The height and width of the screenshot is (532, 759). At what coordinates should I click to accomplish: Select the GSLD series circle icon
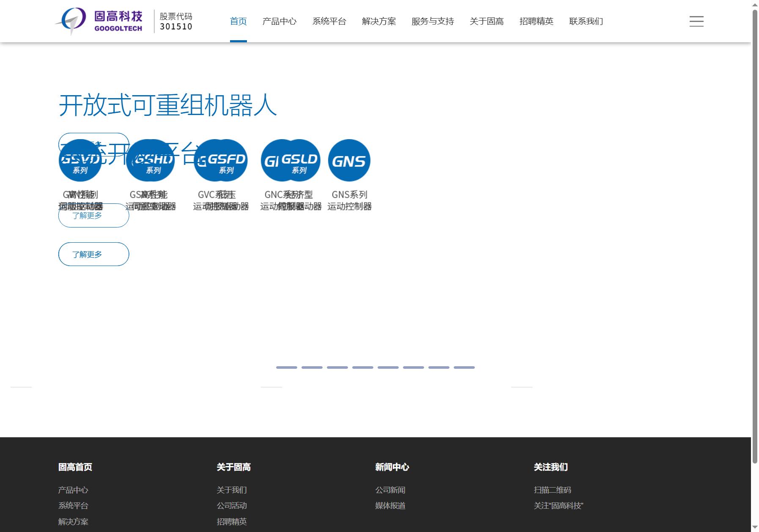point(299,160)
